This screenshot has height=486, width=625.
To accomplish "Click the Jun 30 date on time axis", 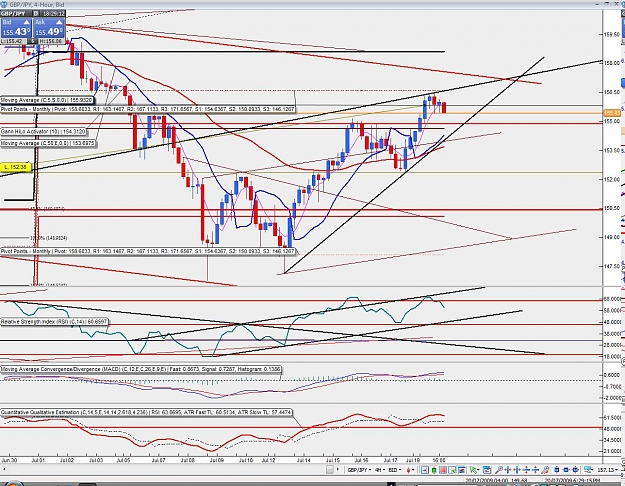I will point(9,460).
